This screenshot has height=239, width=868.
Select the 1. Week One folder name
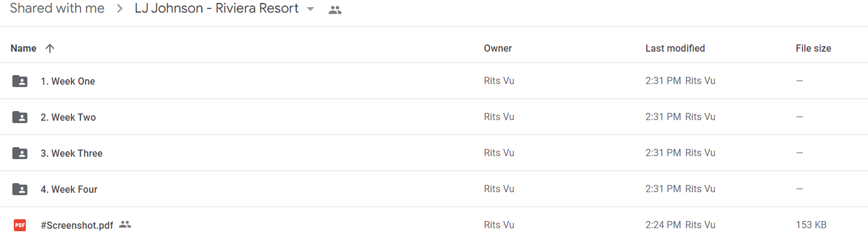tap(68, 81)
